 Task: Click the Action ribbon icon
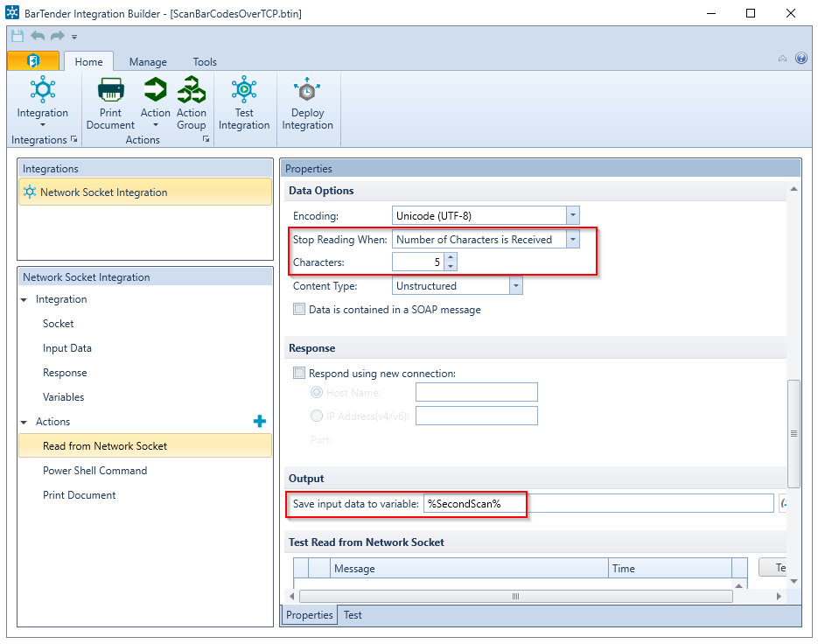point(155,90)
